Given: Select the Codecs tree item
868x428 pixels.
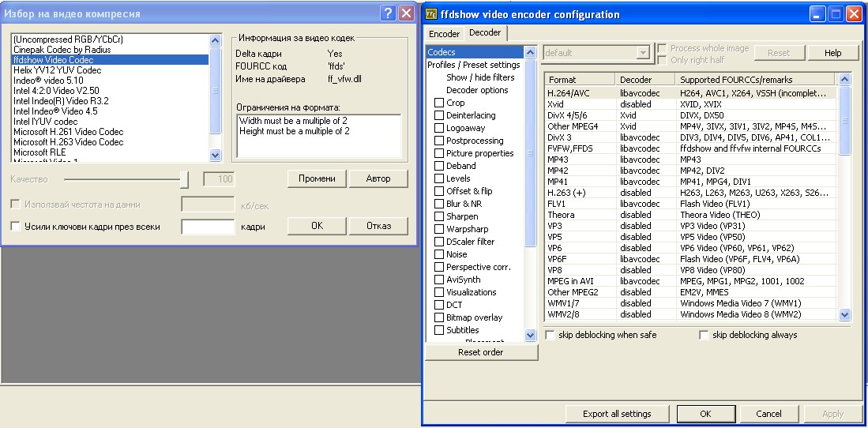Looking at the screenshot, I should click(475, 52).
